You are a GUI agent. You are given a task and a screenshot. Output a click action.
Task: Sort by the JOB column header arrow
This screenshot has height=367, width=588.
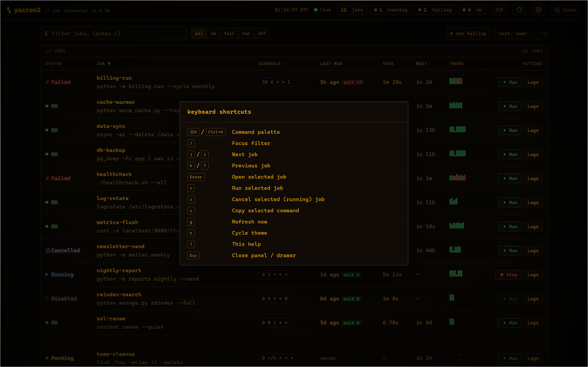pyautogui.click(x=109, y=64)
